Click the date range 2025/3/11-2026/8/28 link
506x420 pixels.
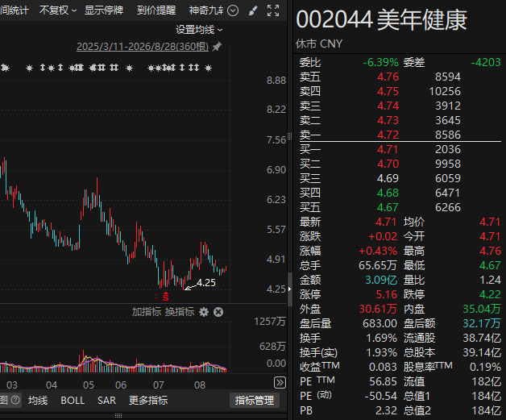tap(143, 47)
